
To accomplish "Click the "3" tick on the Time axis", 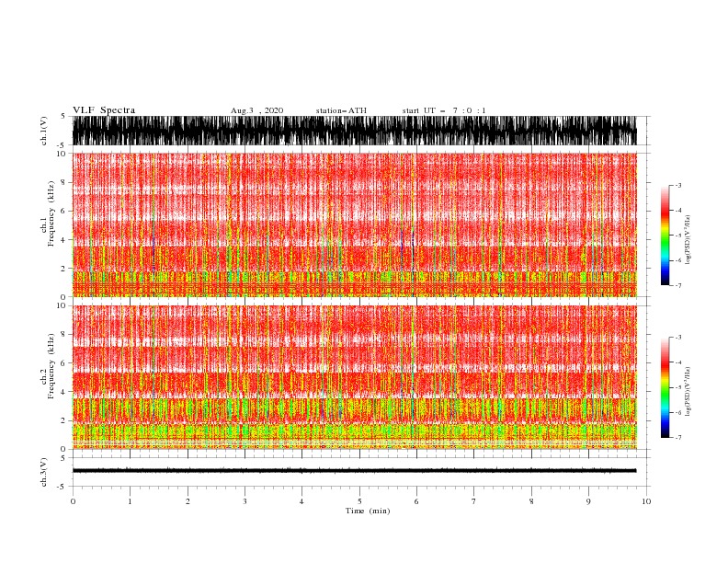I will coord(245,501).
